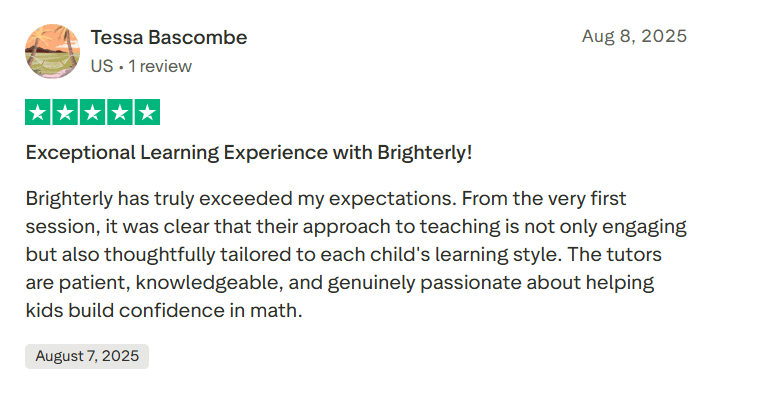Select the second green rating star
The width and height of the screenshot is (763, 420).
pyautogui.click(x=65, y=113)
